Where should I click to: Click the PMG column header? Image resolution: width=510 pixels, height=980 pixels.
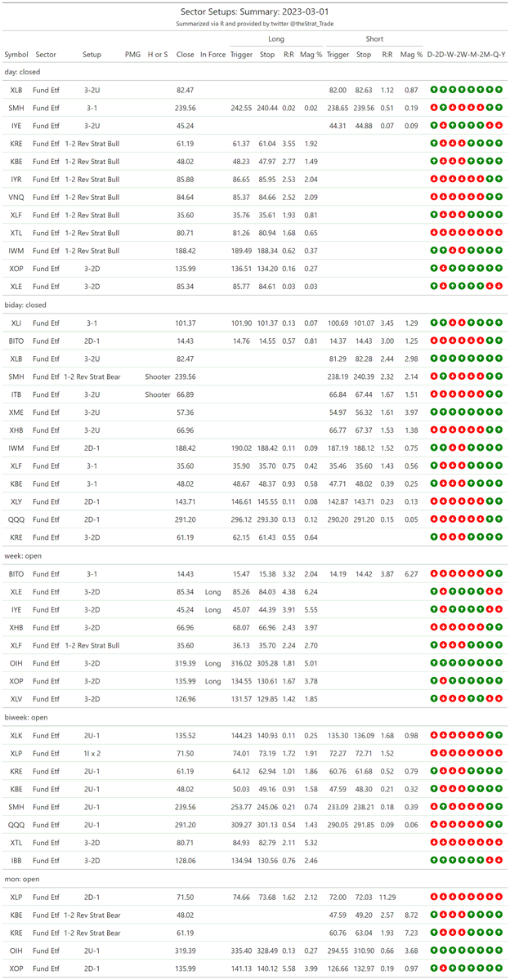coord(132,55)
